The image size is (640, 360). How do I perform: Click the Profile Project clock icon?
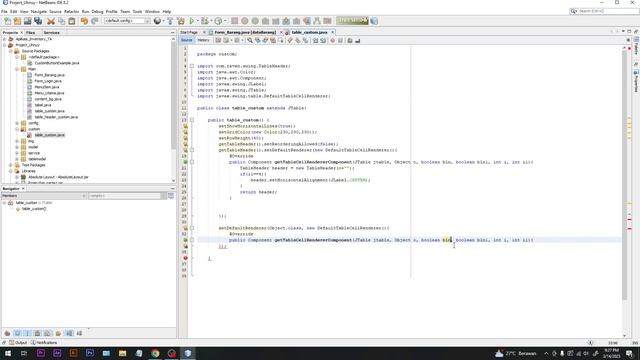coord(218,21)
